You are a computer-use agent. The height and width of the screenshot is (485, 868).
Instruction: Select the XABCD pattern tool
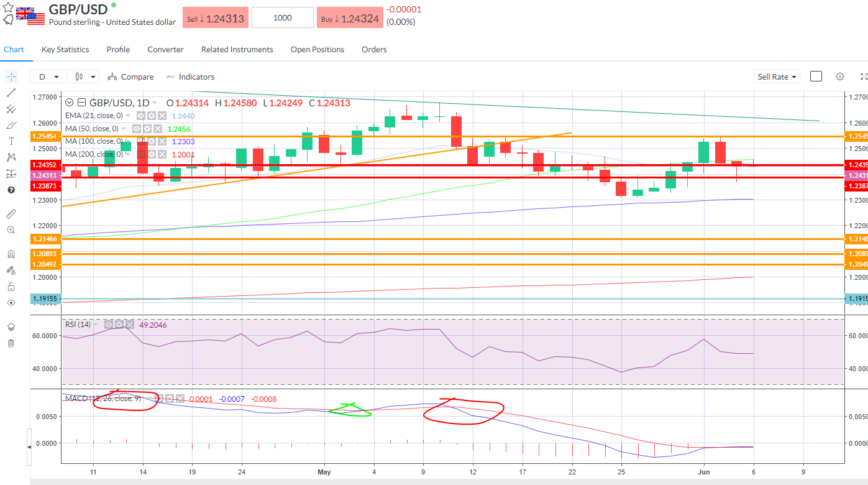pyautogui.click(x=11, y=157)
